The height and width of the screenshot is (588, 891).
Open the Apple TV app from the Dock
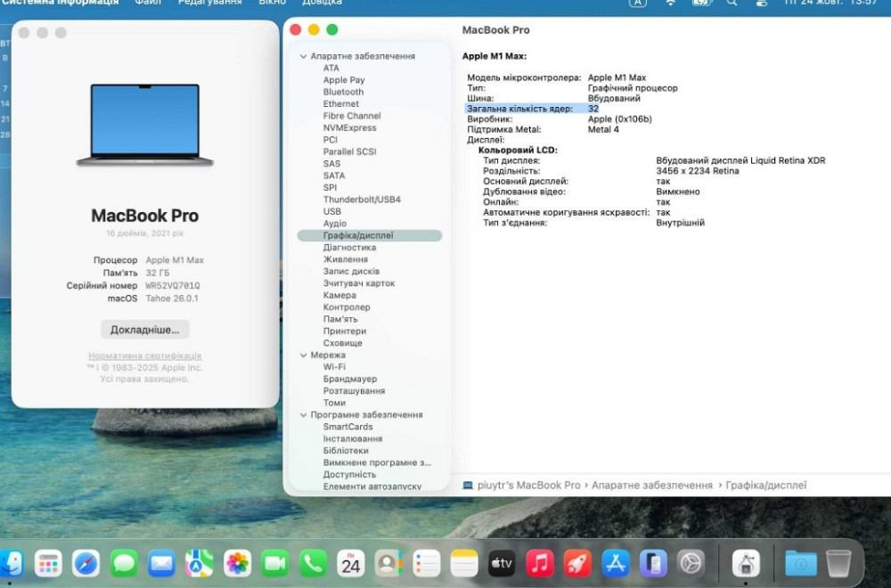pos(502,563)
